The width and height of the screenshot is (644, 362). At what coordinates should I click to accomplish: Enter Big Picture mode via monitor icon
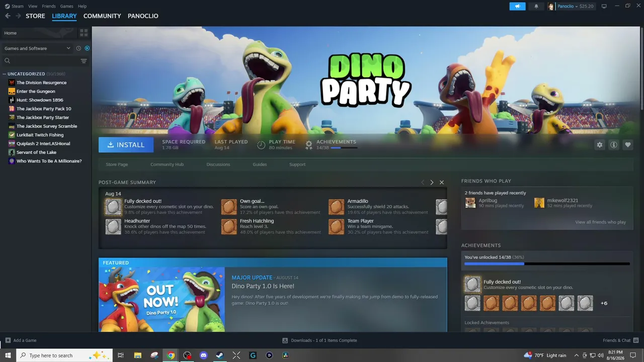[x=604, y=6]
